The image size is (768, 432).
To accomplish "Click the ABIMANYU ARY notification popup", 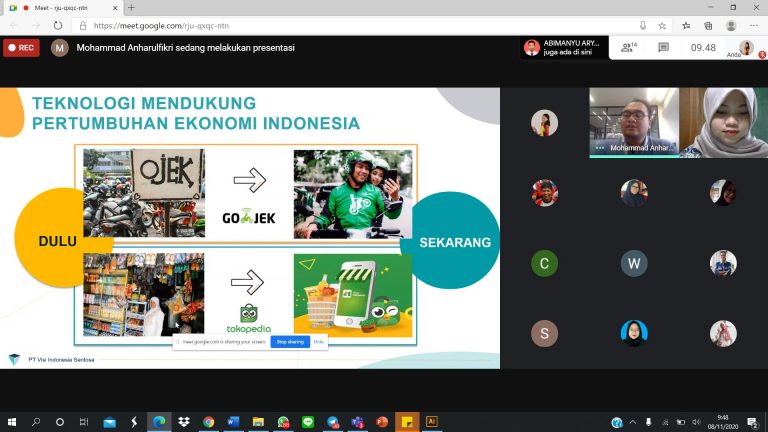I will [x=564, y=48].
